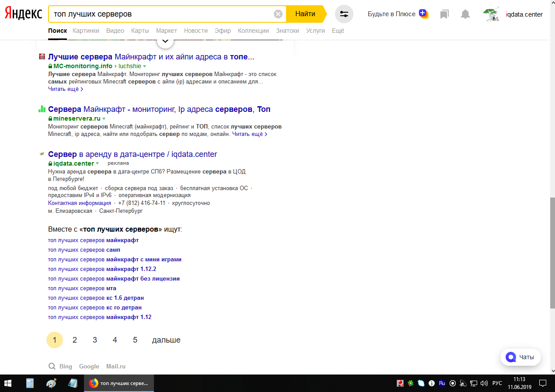The width and height of the screenshot is (555, 392).
Task: Open the Знатоки tab
Action: point(287,31)
